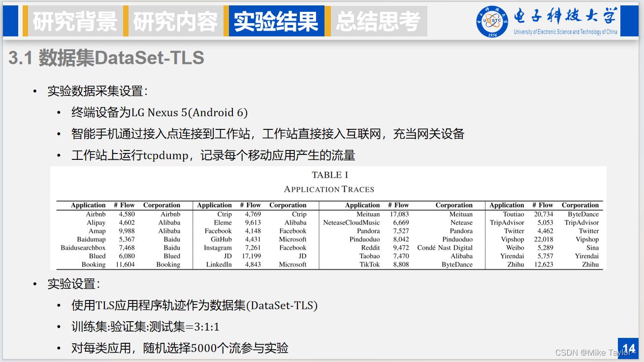Click the Vipshop flow count 22,018
The height and width of the screenshot is (362, 644).
click(x=544, y=240)
